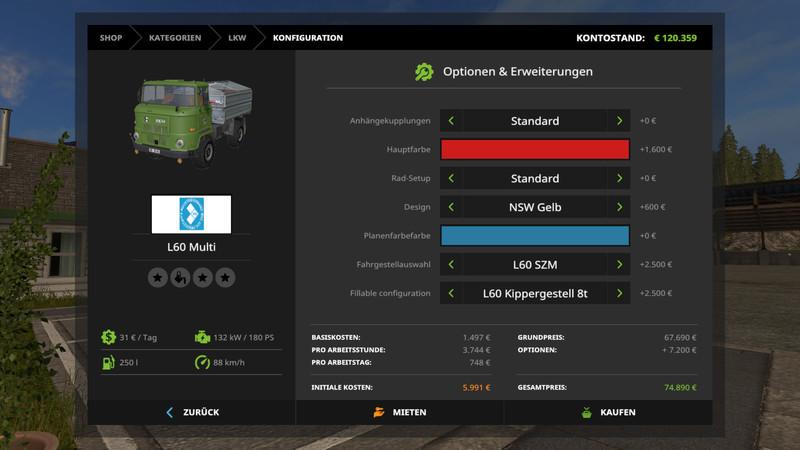800x450 pixels.
Task: Click the last star icon under L60 Multi
Action: 226,277
